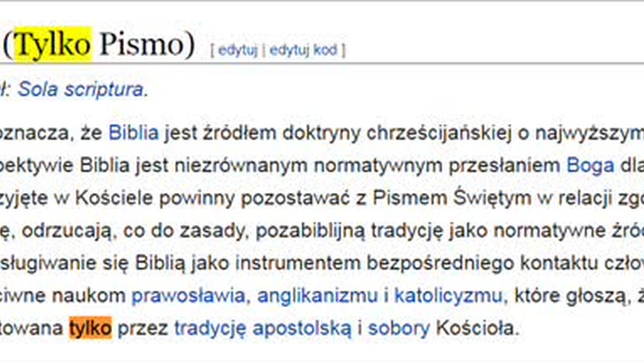Open the 'Boga' link
Viewport: 644px width, 362px height.
pos(591,166)
